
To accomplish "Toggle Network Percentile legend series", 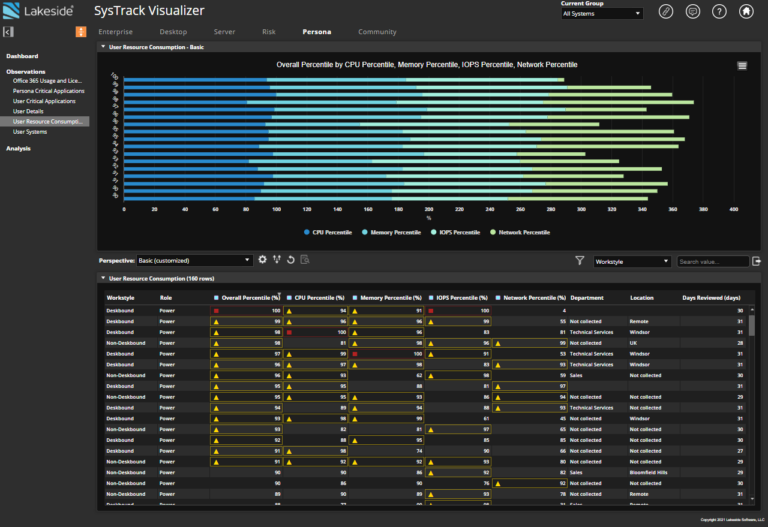I will [x=520, y=232].
